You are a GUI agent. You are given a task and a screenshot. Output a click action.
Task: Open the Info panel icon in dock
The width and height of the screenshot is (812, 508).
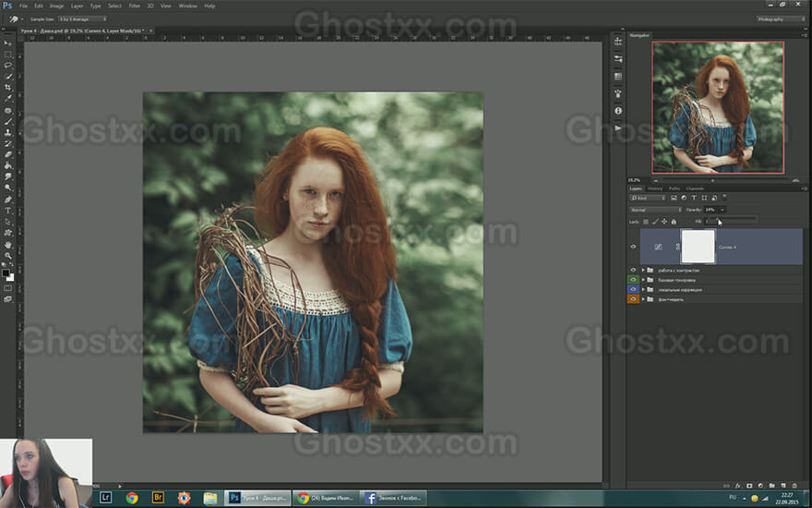(618, 111)
